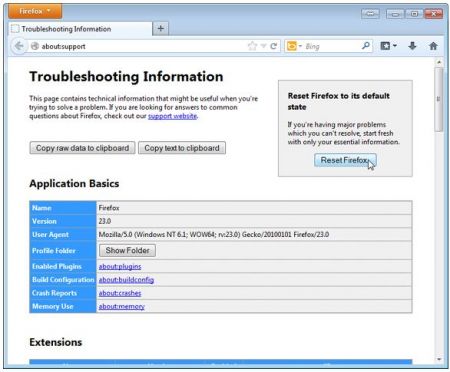Open the bookmarks menu icon
This screenshot has width=450, height=372.
tap(385, 46)
